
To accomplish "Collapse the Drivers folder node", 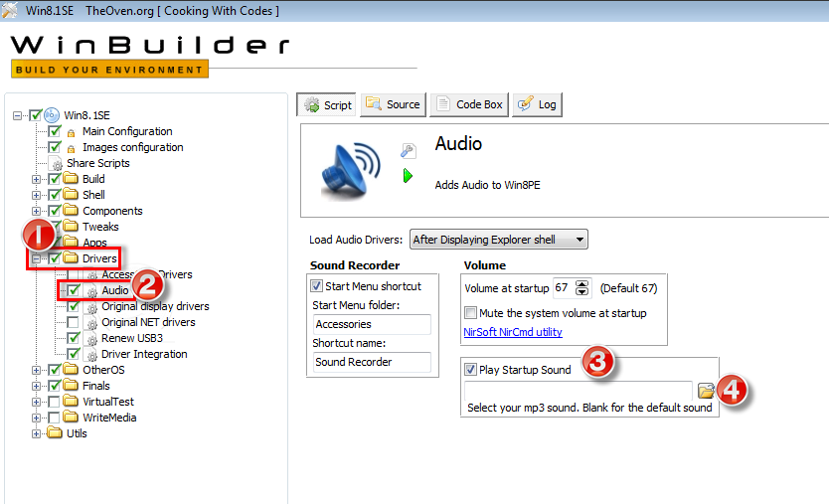I will point(36,259).
